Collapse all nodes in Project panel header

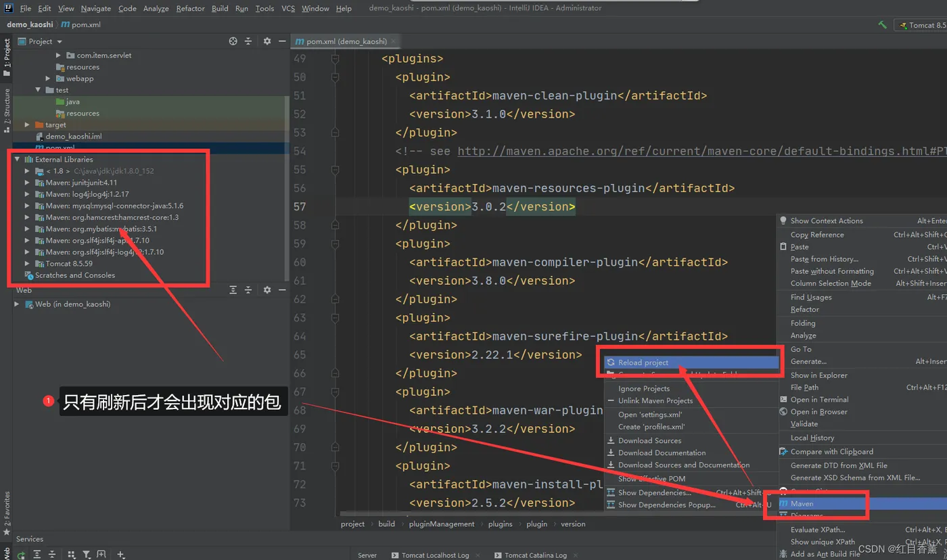249,41
